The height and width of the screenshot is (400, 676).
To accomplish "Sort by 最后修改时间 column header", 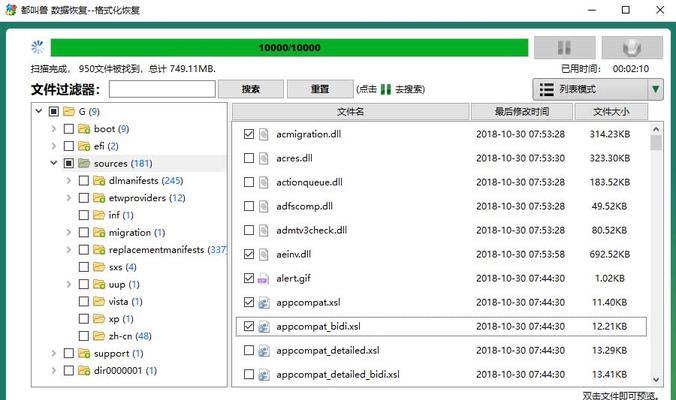I will (x=522, y=112).
